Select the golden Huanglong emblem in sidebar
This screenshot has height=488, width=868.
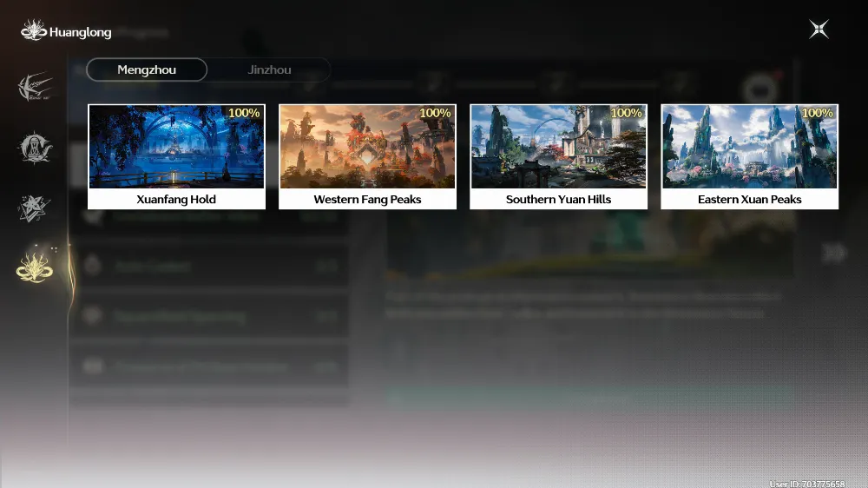click(x=35, y=268)
